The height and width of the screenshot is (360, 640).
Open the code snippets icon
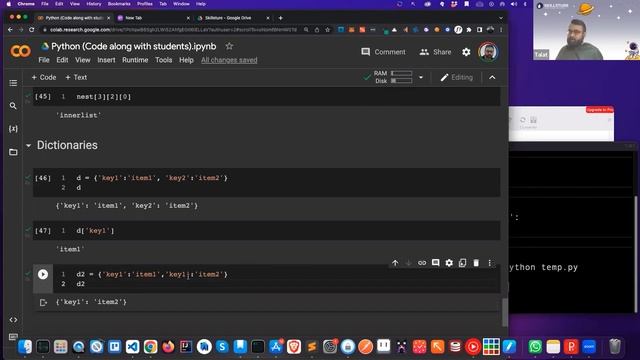13,320
